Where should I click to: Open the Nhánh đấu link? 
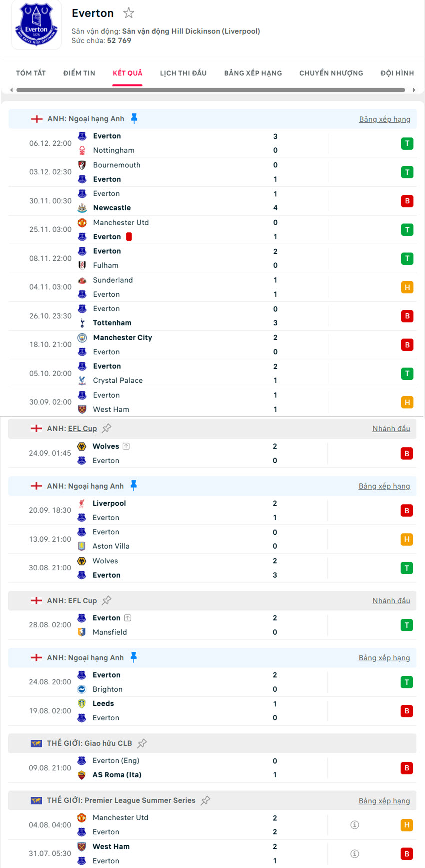coord(391,428)
